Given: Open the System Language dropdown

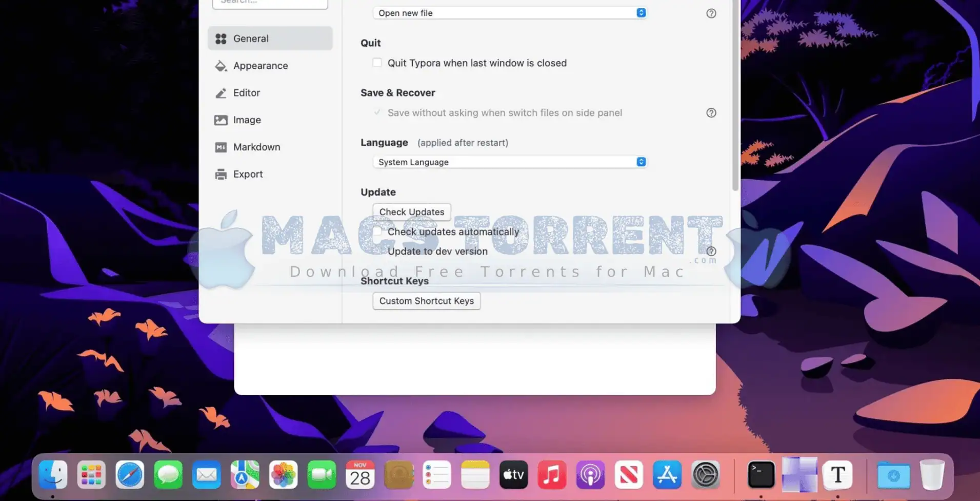Looking at the screenshot, I should [510, 162].
